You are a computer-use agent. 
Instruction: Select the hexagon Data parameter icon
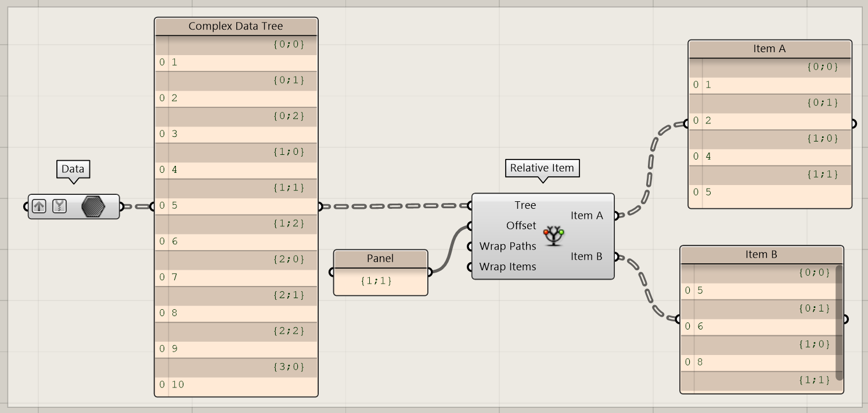pyautogui.click(x=93, y=206)
